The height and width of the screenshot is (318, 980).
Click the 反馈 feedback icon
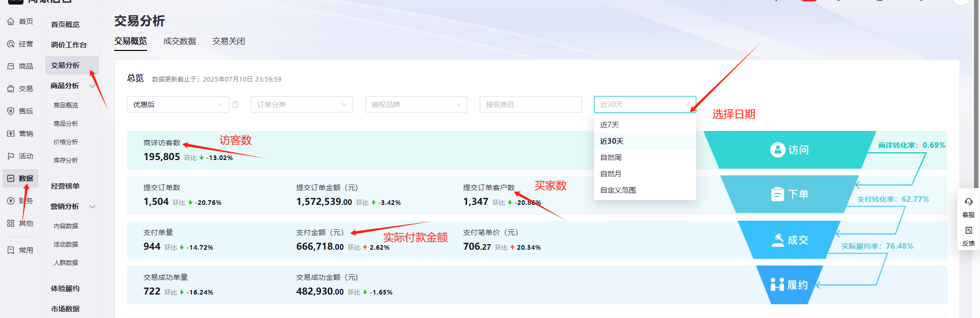tap(968, 231)
